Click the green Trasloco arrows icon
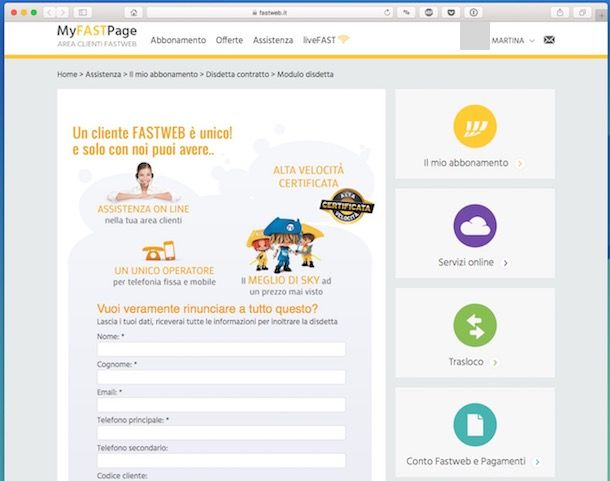The width and height of the screenshot is (610, 481). [x=475, y=325]
